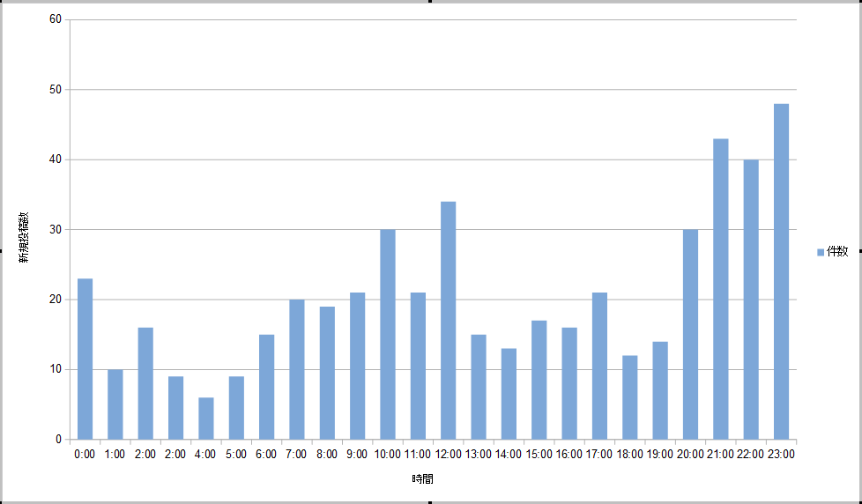Viewport: 862px width, 504px height.
Task: Select the 5:00 horizontal axis label
Action: [236, 455]
